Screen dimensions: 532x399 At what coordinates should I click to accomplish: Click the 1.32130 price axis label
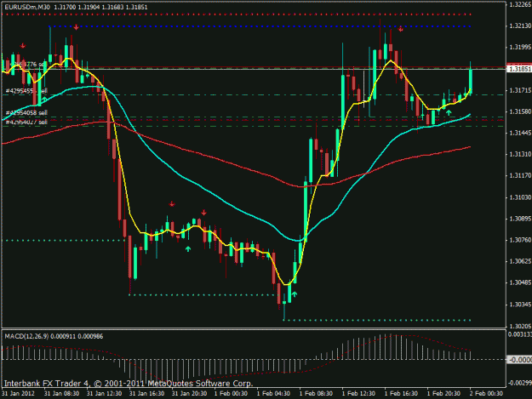[520, 26]
